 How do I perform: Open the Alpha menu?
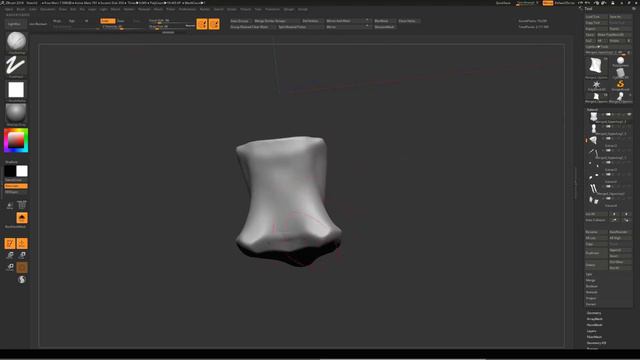point(9,9)
